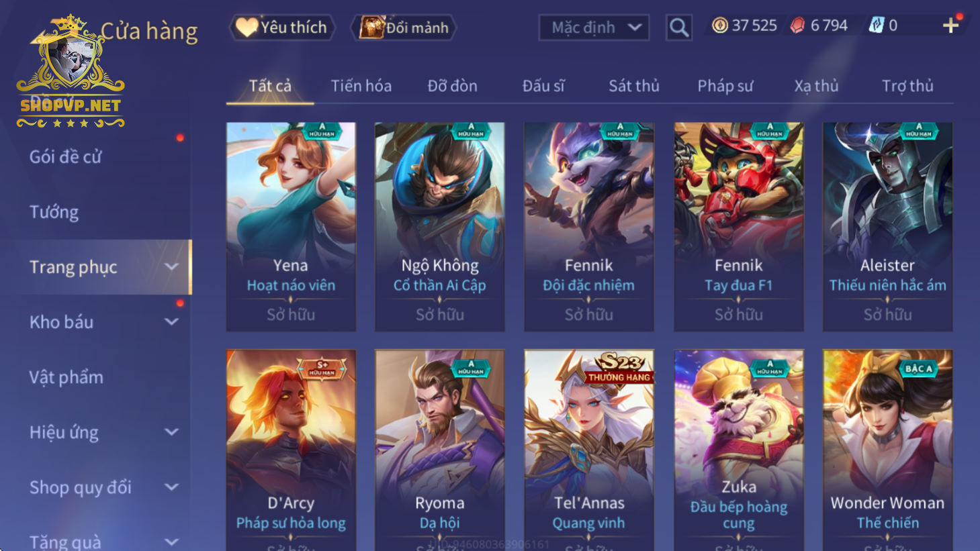980x551 pixels.
Task: Switch to the Tiến hóa tab
Action: (x=361, y=86)
